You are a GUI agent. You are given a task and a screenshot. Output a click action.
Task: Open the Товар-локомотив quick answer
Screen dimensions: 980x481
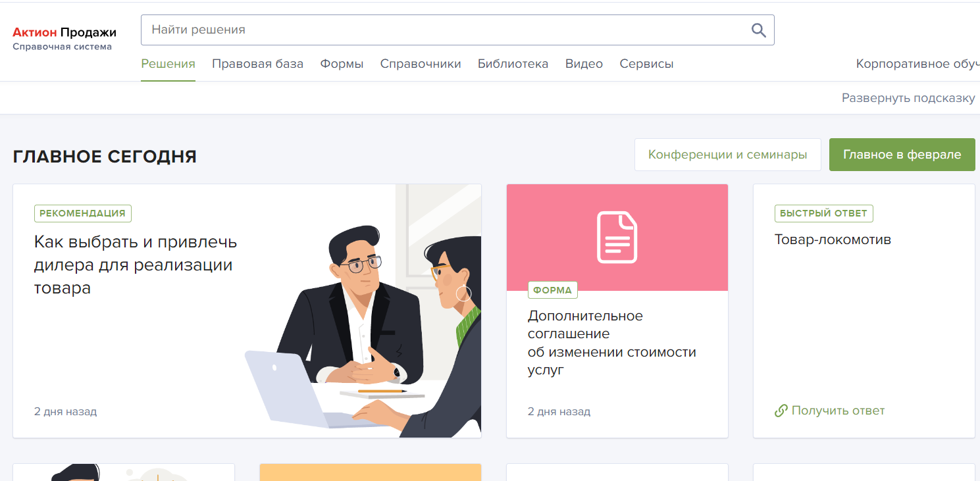833,240
